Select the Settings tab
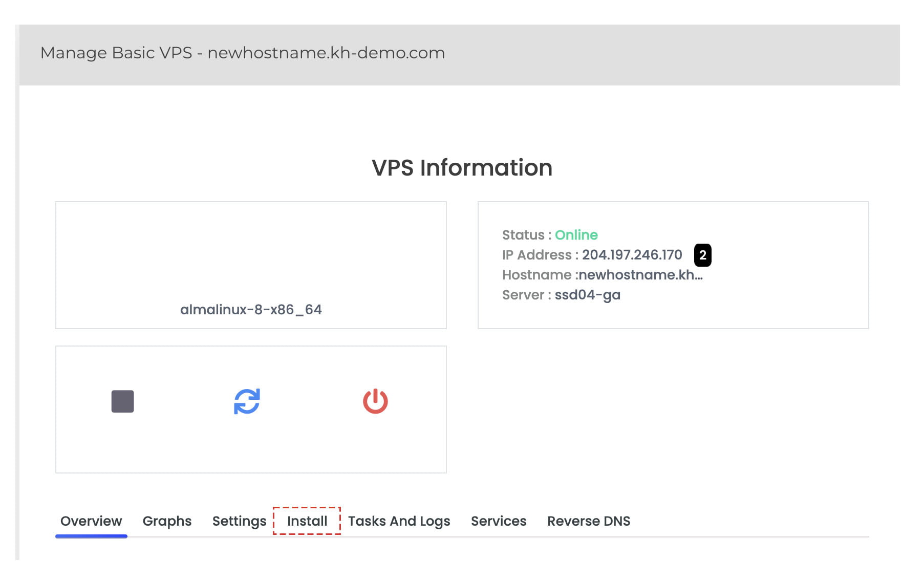 click(x=239, y=521)
